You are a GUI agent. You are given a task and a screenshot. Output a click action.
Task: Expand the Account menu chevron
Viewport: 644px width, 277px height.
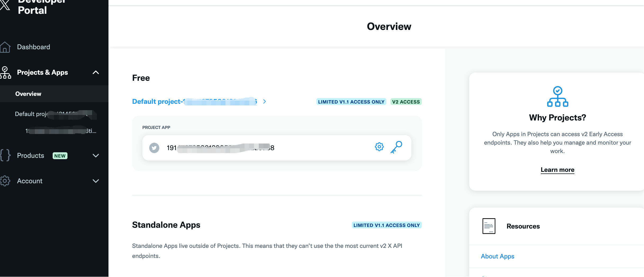96,181
